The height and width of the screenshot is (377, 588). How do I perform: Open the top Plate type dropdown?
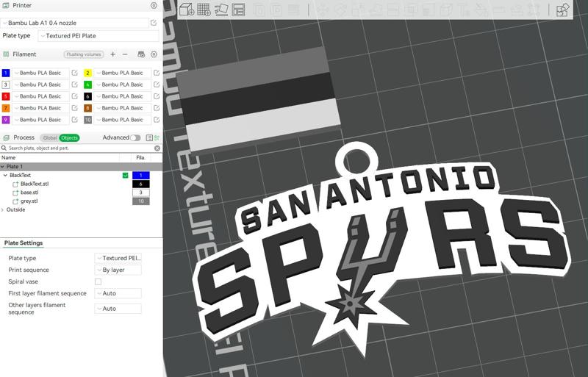point(98,36)
